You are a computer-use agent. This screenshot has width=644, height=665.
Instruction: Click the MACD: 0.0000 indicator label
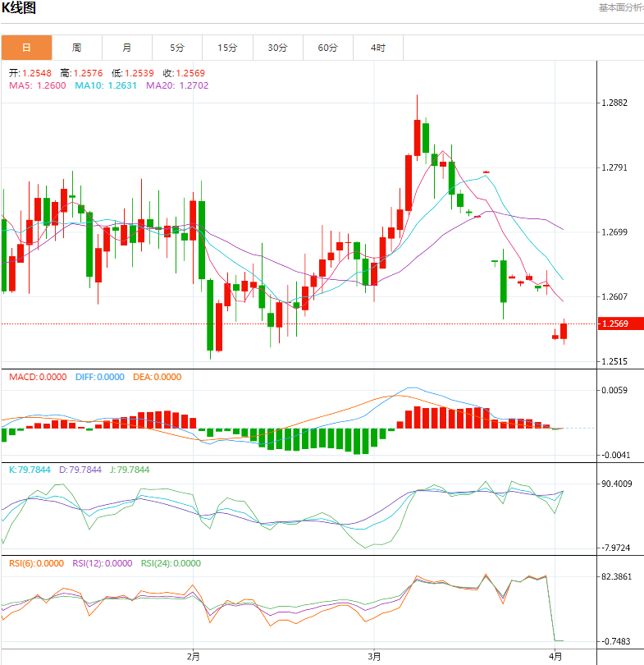coord(38,378)
